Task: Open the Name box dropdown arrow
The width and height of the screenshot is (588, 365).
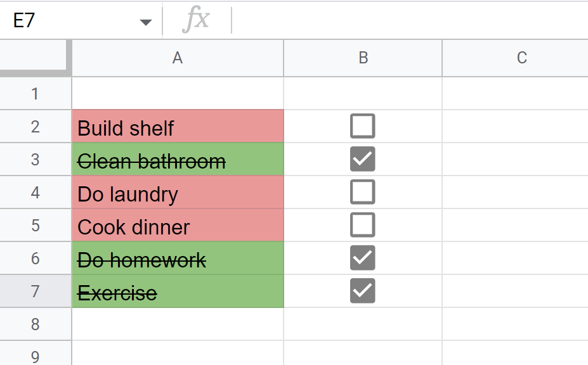Action: [x=145, y=22]
